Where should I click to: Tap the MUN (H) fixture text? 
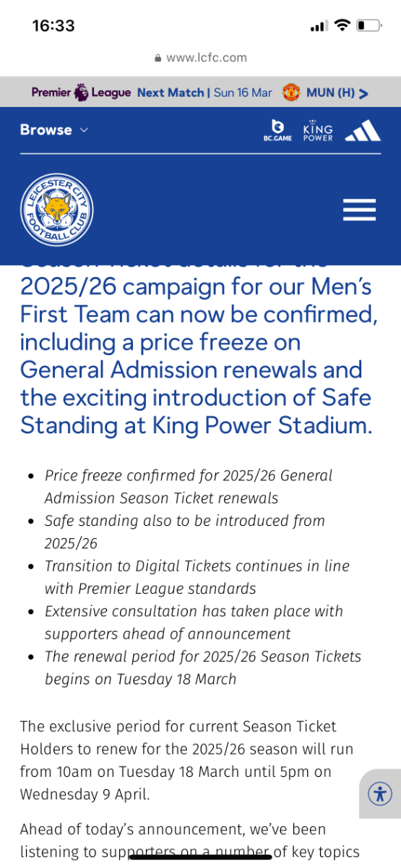point(330,93)
